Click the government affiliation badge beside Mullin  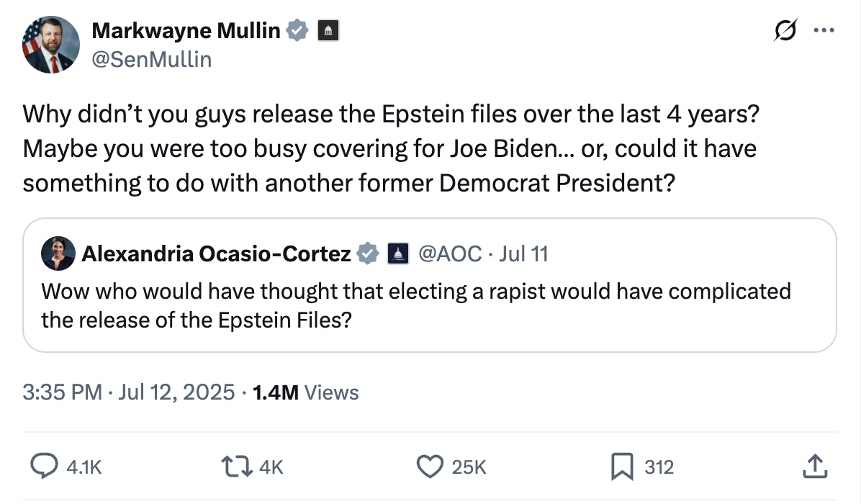[328, 30]
